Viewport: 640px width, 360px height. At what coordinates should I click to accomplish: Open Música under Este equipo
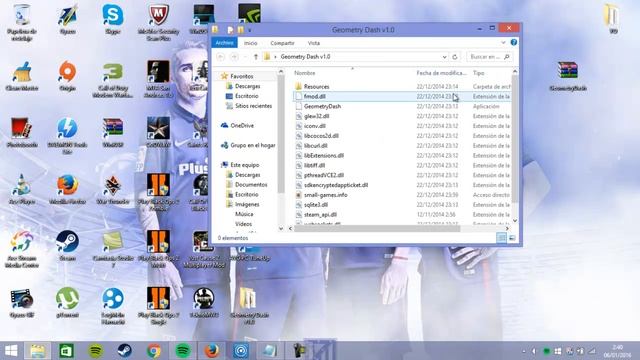coord(244,214)
